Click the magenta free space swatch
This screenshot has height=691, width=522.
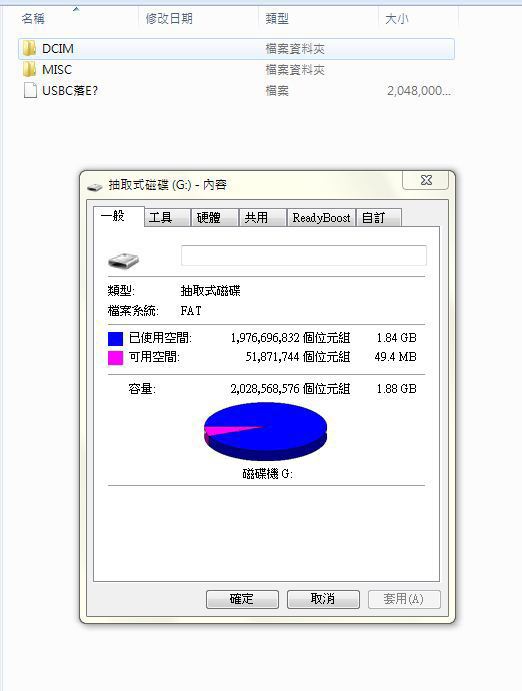(115, 357)
